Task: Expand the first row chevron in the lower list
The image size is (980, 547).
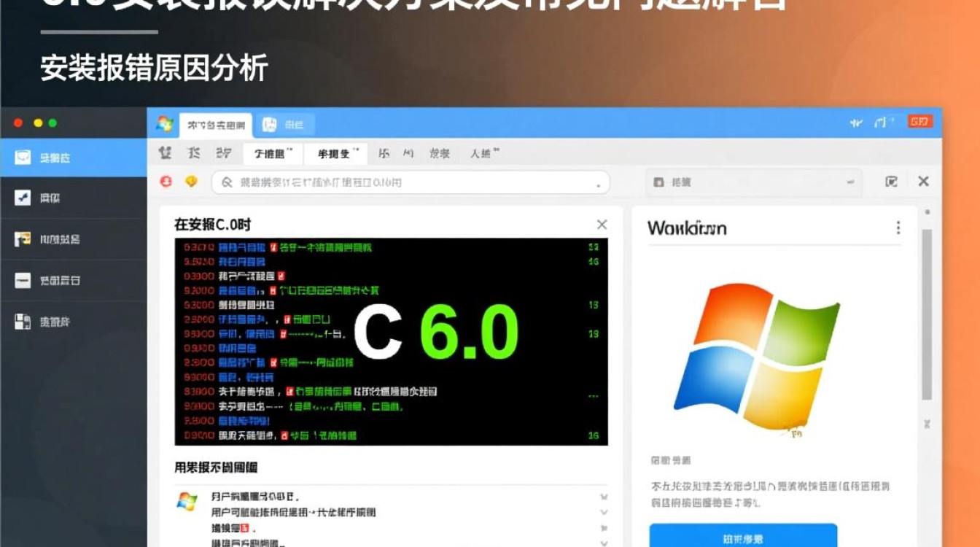Action: [x=603, y=497]
